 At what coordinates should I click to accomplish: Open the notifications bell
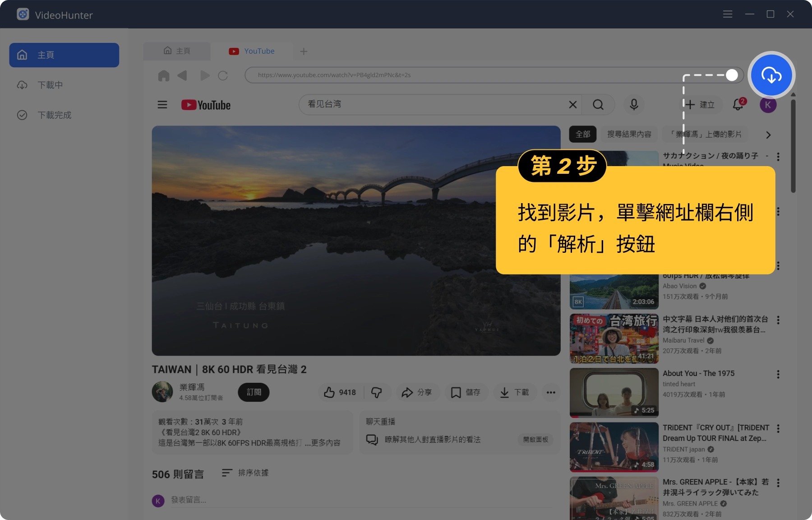(x=738, y=104)
